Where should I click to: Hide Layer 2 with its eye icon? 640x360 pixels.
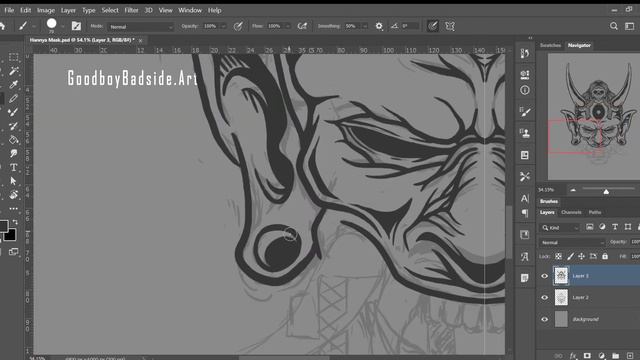[544, 298]
